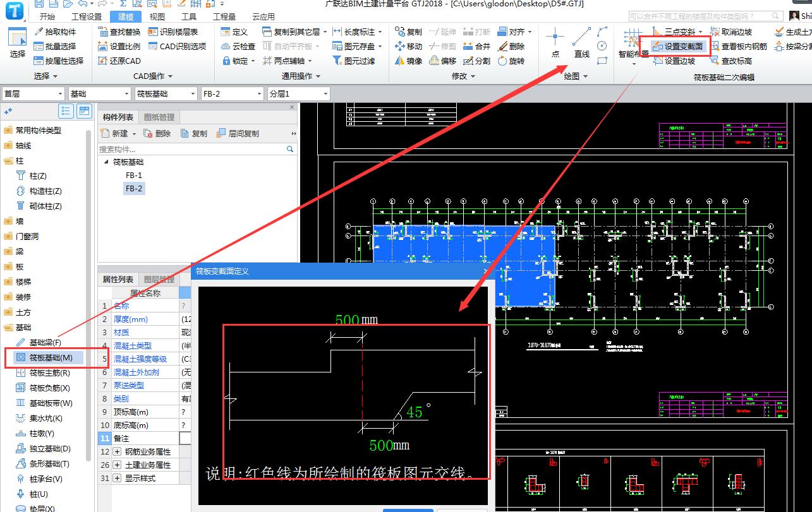Choose 批量选择 batch select

pos(55,46)
